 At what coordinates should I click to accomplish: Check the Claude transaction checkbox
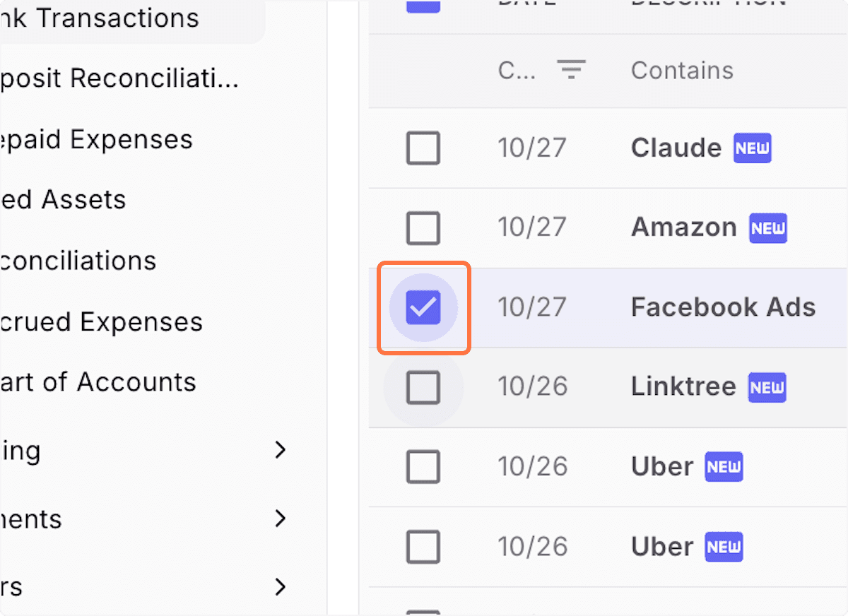(x=423, y=148)
